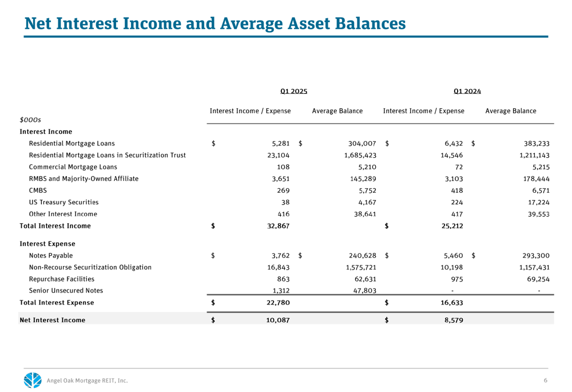Select the Total Interest Income value 32,867

tap(279, 226)
